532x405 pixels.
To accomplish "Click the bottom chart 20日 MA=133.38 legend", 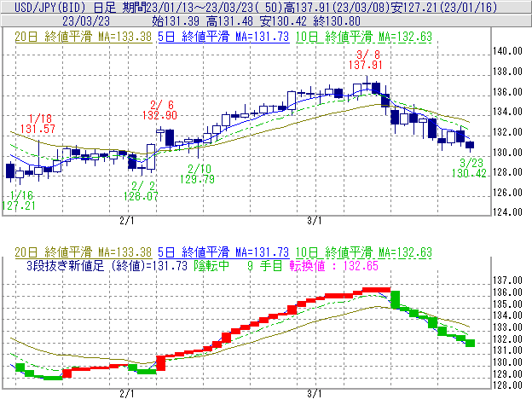I will [84, 252].
